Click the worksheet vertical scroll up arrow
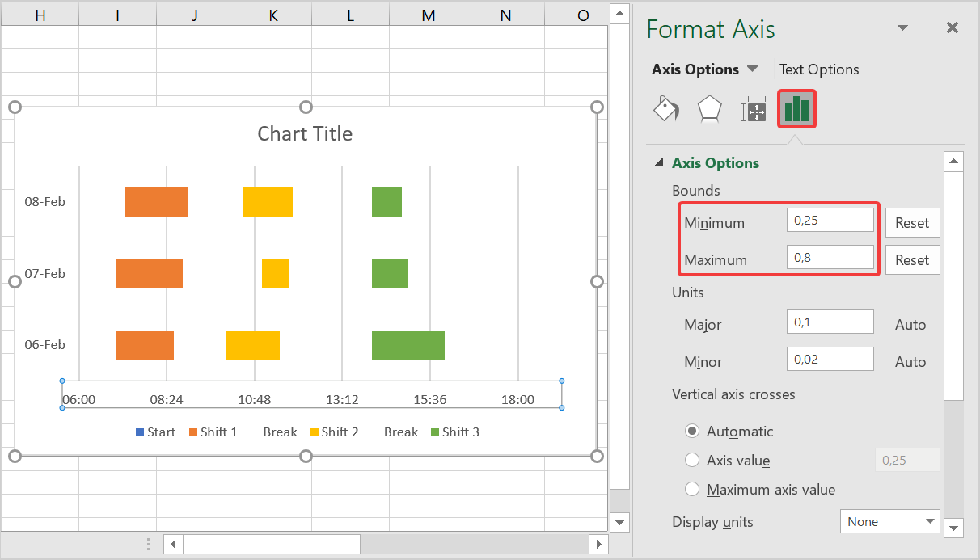Image resolution: width=980 pixels, height=560 pixels. tap(619, 13)
